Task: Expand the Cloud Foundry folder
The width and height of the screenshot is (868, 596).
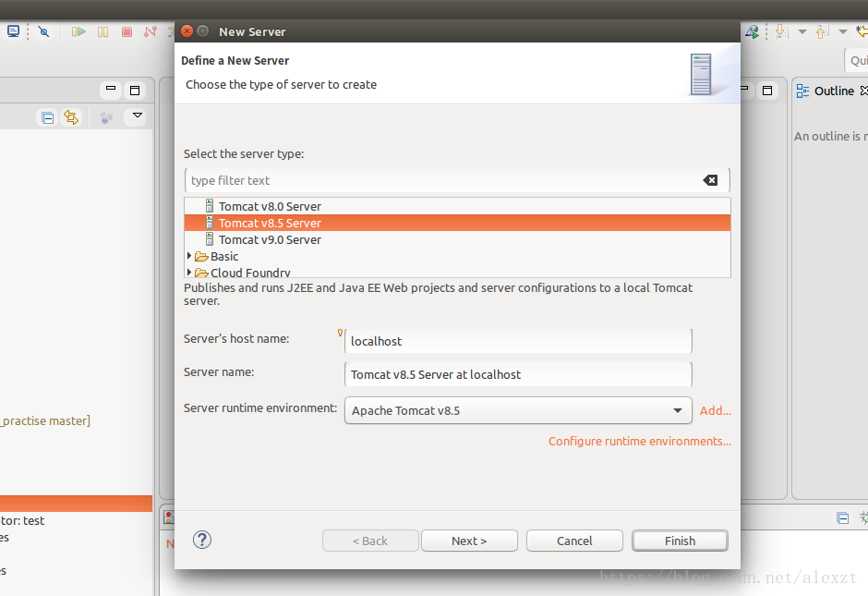Action: 189,273
